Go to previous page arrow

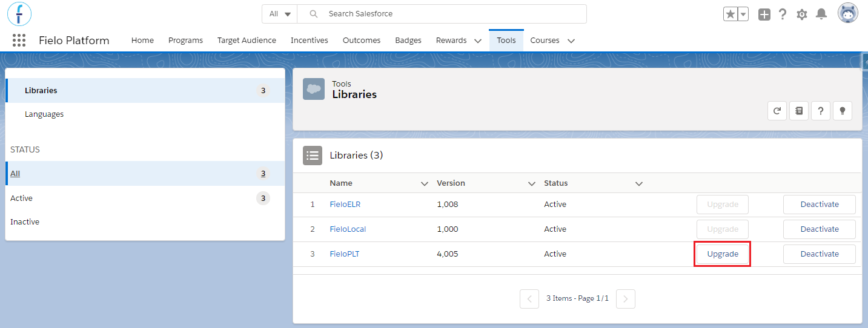[x=529, y=299]
